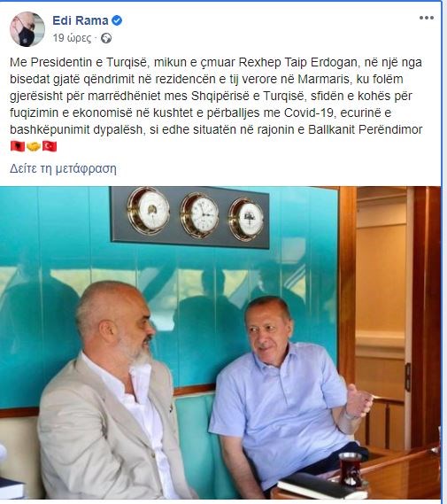Viewport: 447px width, 504px height.
Task: Open the three-dot post options menu
Action: point(427,18)
